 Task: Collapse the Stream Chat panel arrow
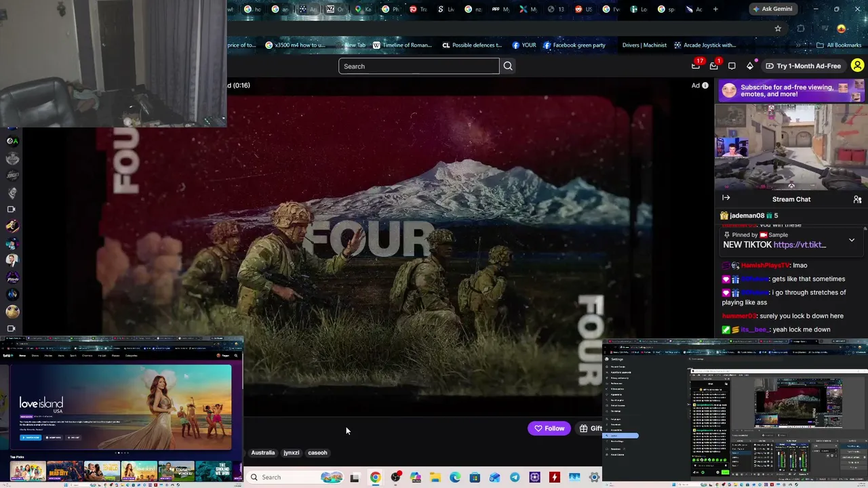726,198
